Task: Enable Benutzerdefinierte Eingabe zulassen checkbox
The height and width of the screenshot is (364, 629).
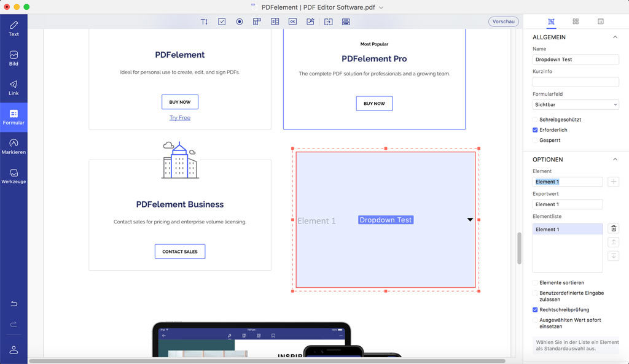Action: coord(535,293)
